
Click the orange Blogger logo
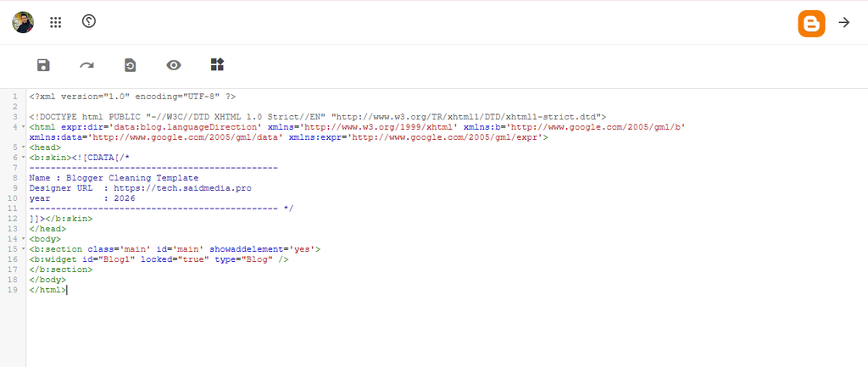tap(811, 24)
